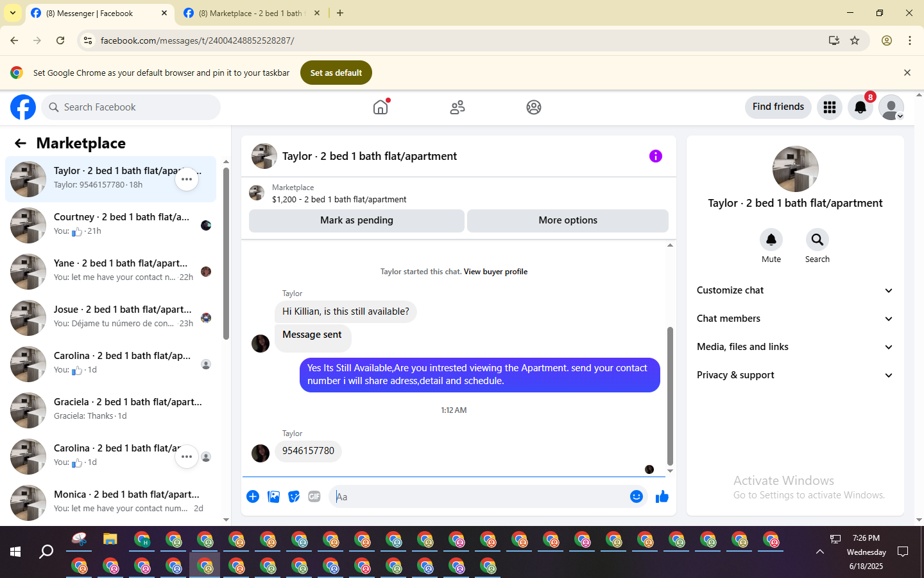924x578 pixels.
Task: Reload the page in Chrome
Action: 60,40
